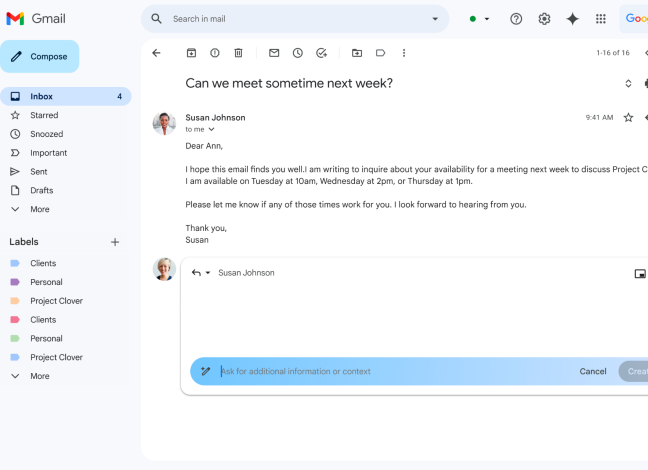Open reply type dropdown arrow
The width and height of the screenshot is (648, 470).
click(x=208, y=273)
